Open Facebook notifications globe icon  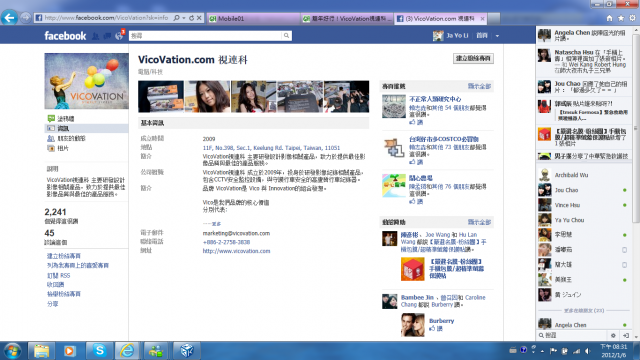pos(119,36)
